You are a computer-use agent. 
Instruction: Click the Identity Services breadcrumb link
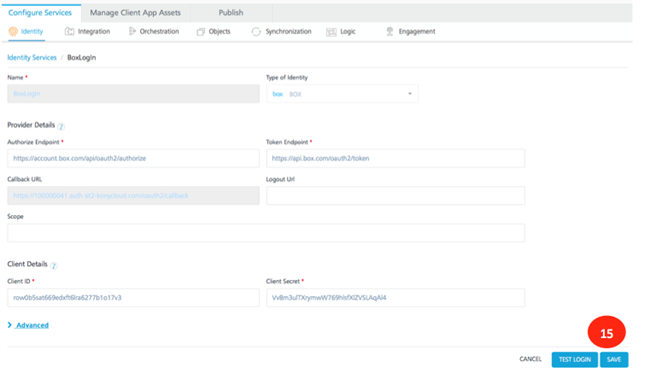(32, 58)
